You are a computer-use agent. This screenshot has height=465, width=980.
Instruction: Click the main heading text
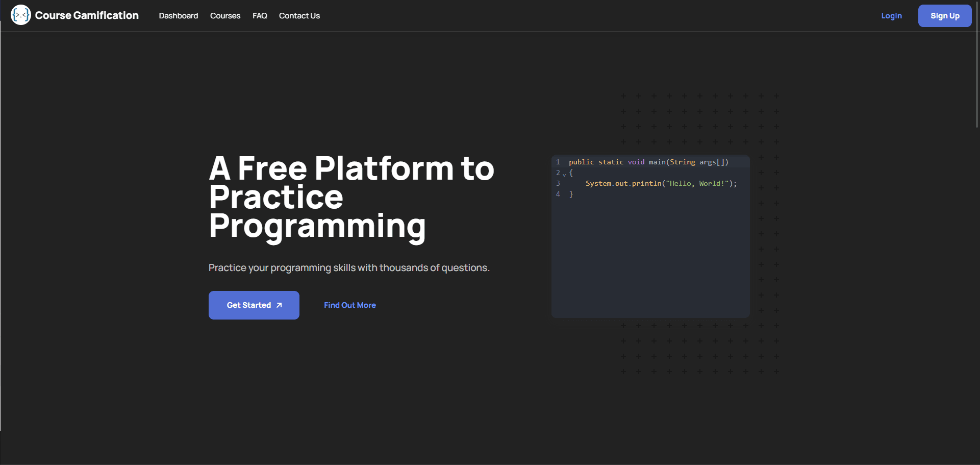point(351,197)
